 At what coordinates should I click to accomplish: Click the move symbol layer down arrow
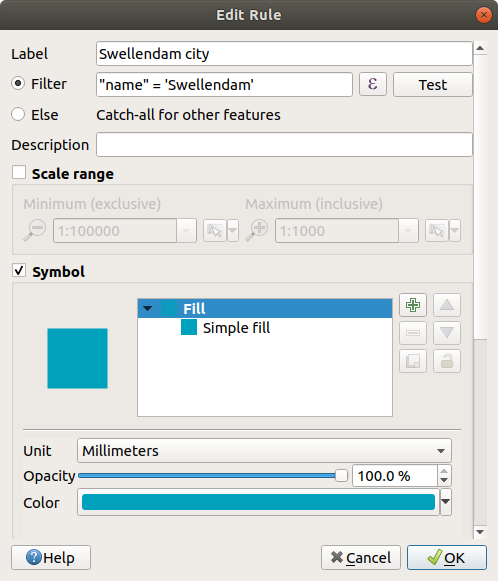click(x=447, y=333)
